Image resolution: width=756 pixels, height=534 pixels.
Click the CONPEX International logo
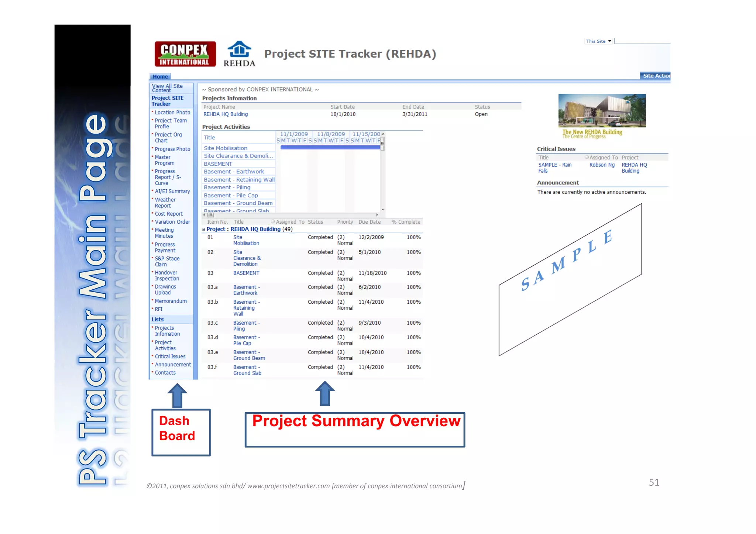185,54
